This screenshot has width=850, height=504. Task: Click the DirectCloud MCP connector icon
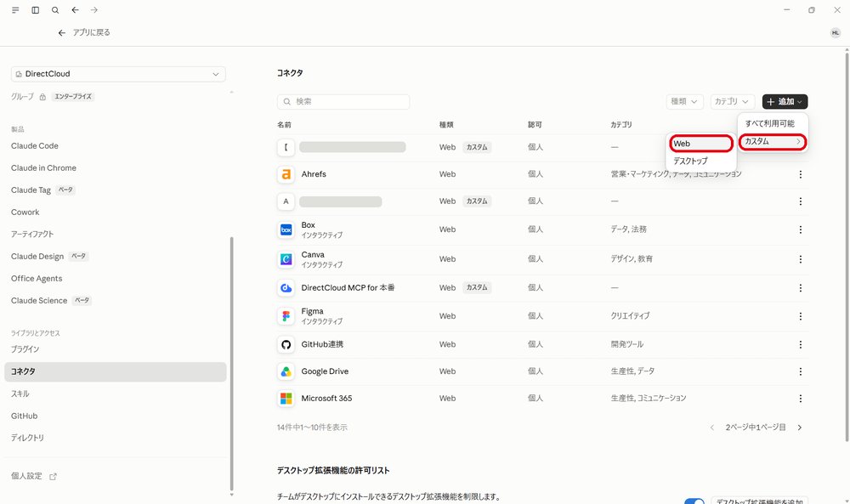click(x=286, y=288)
